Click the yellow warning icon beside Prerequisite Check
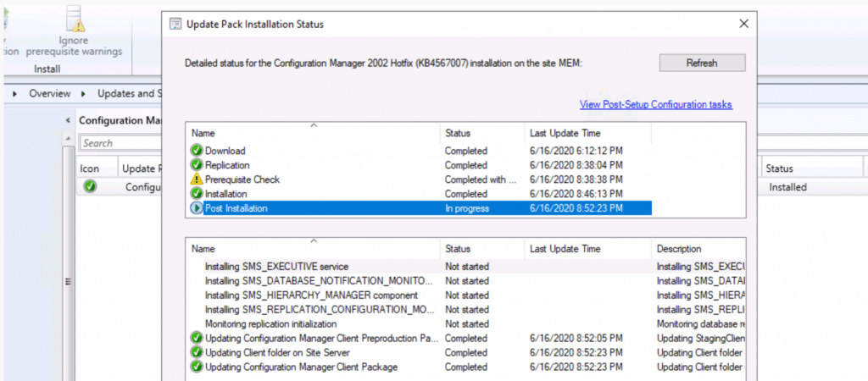This screenshot has width=868, height=381. 197,179
